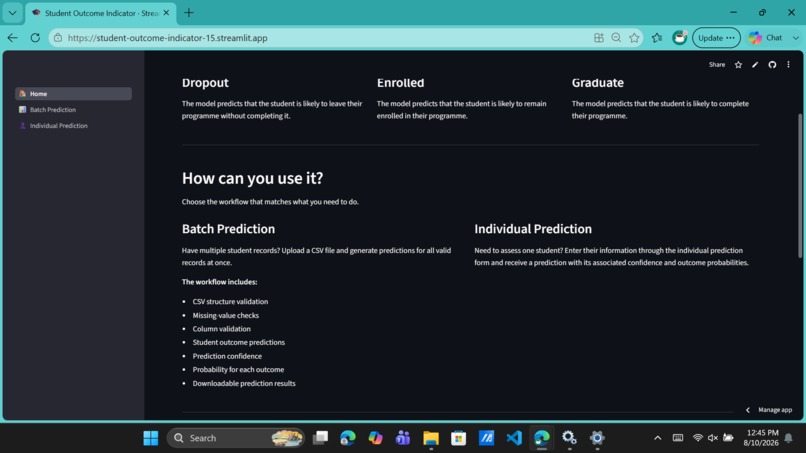Screen dimensions: 806x453
Task: Click the address bar URL
Action: pyautogui.click(x=168, y=38)
